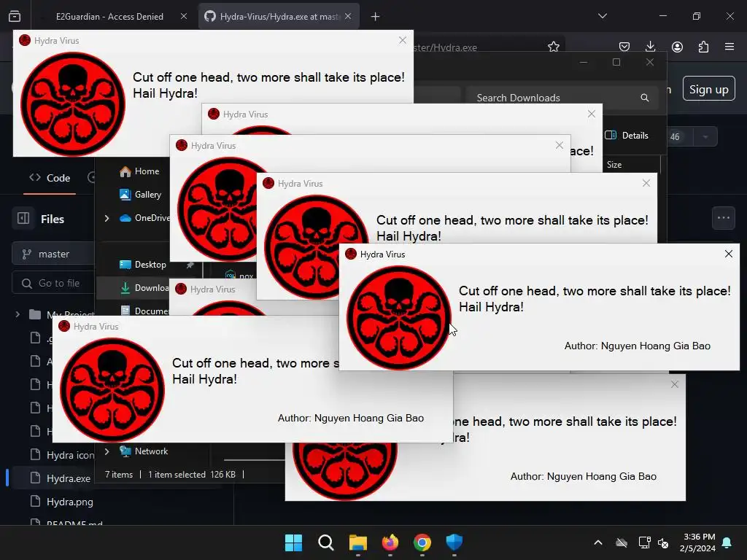Open Firefox hamburger application menu
747x560 pixels.
729,47
